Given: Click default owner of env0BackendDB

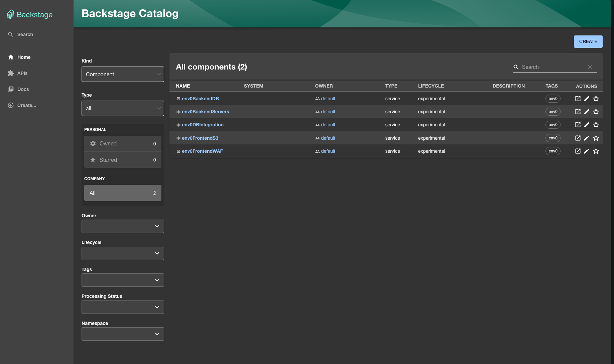Looking at the screenshot, I should tap(328, 99).
